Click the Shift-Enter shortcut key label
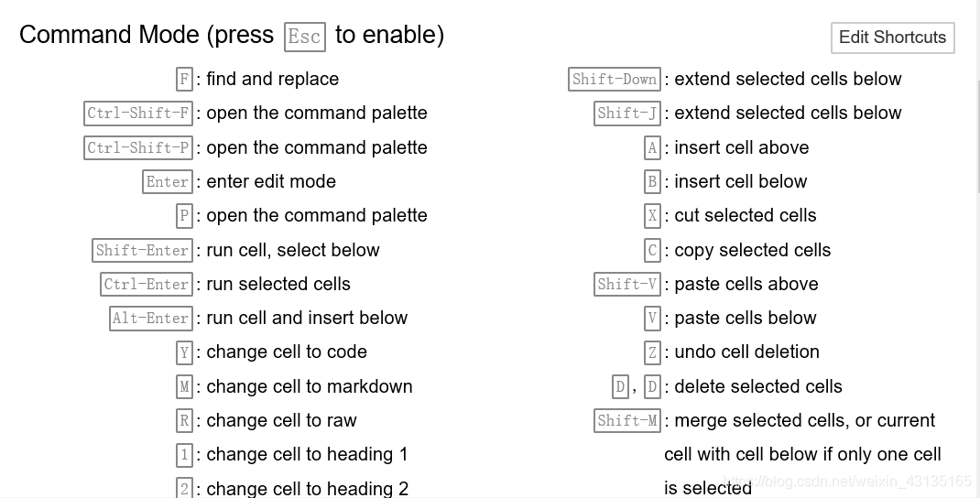Screen dimensions: 980x498 (x=142, y=250)
